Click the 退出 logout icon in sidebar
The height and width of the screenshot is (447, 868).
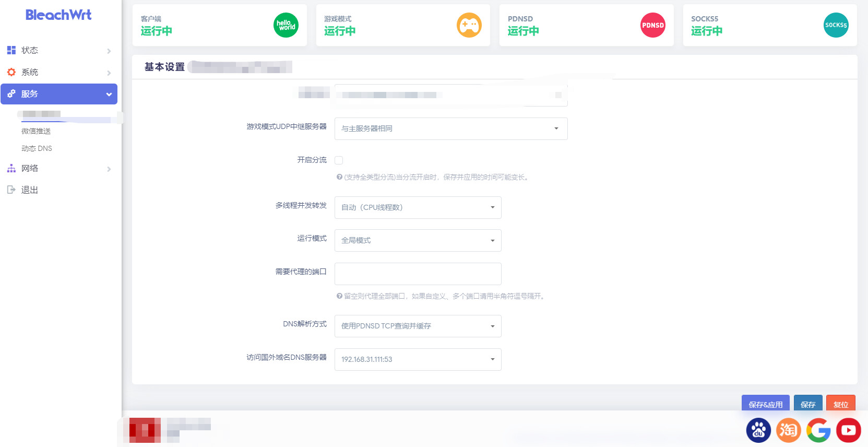tap(11, 190)
